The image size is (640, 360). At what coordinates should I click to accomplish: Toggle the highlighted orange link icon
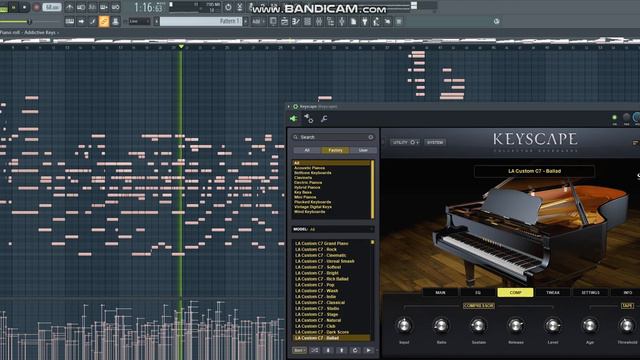click(x=104, y=21)
